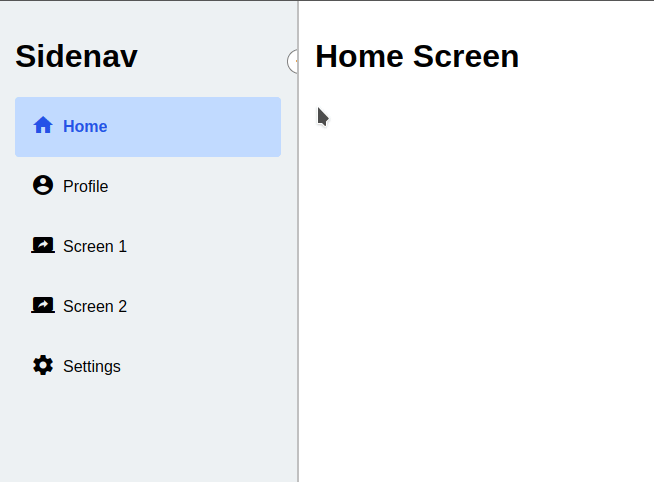Click the Settings gear icon

[43, 365]
